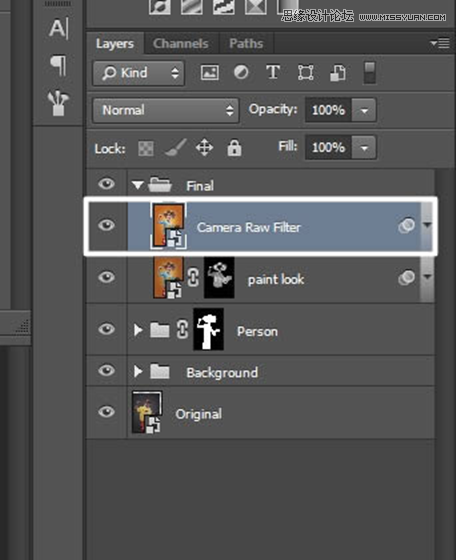Open the Normal blend mode dropdown
Viewport: 456px width, 560px height.
pyautogui.click(x=166, y=110)
